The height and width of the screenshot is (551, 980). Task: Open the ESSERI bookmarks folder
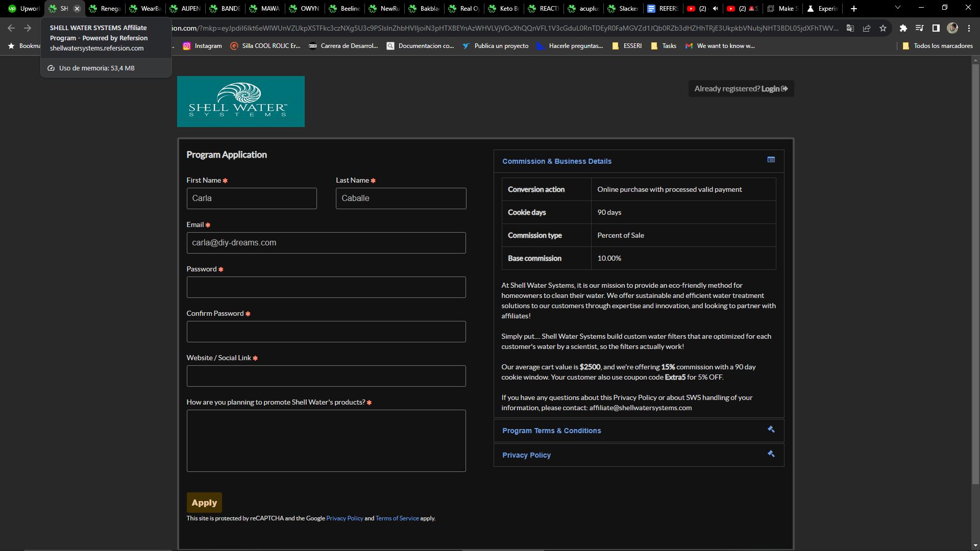tap(626, 46)
